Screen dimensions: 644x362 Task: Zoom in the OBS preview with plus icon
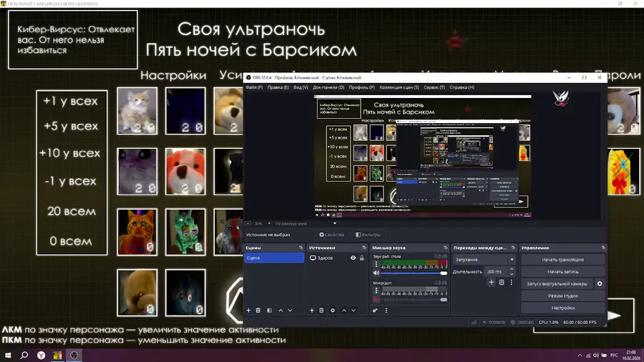pos(269,224)
